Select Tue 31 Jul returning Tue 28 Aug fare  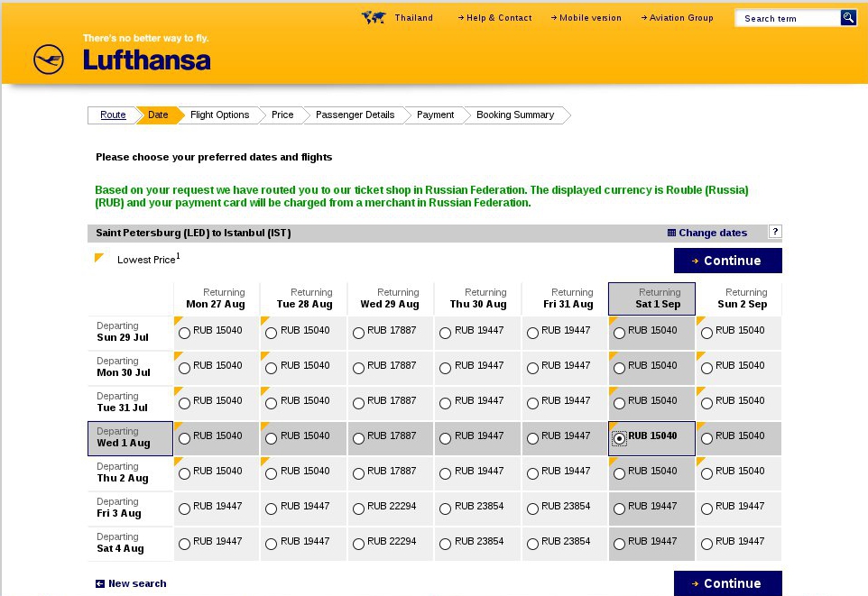[271, 403]
